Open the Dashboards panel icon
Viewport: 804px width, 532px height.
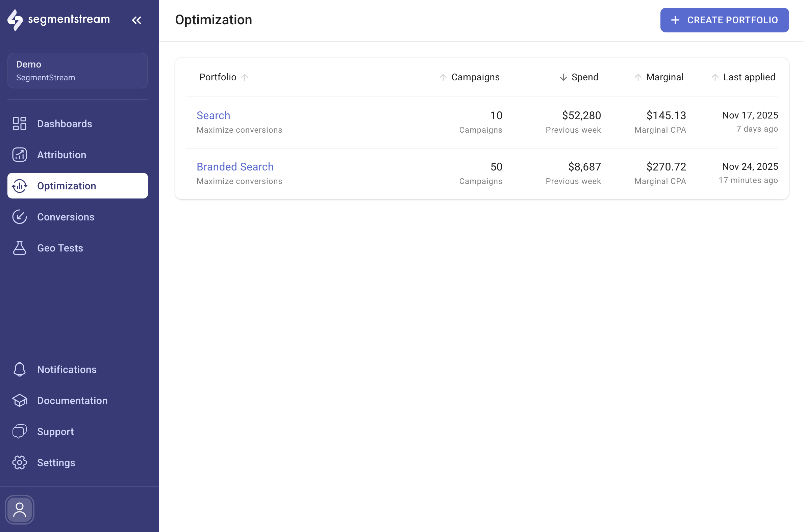[x=19, y=124]
